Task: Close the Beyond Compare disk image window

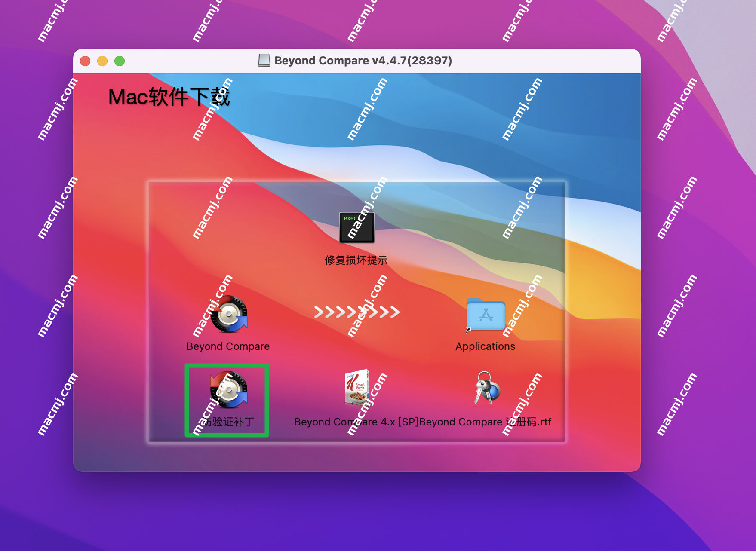Action: pos(85,61)
